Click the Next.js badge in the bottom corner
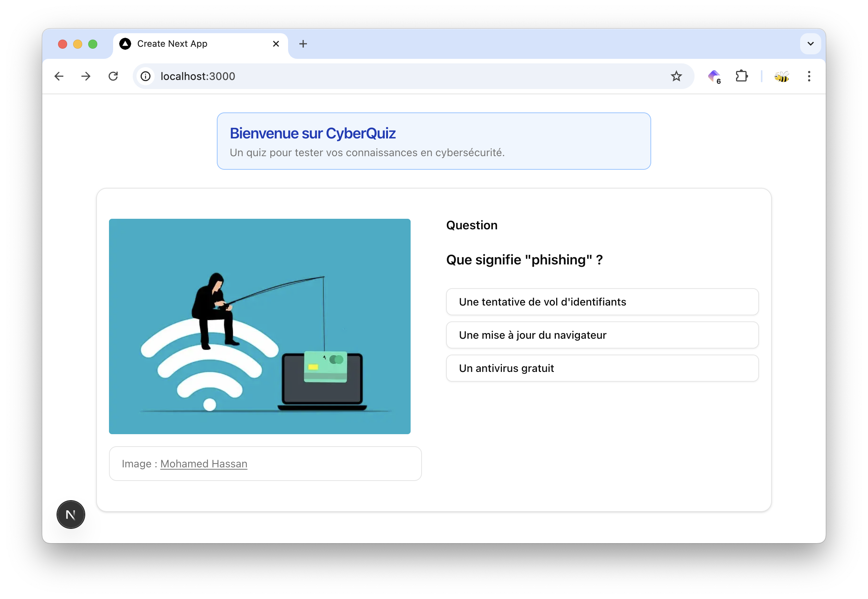868x599 pixels. coord(71,514)
